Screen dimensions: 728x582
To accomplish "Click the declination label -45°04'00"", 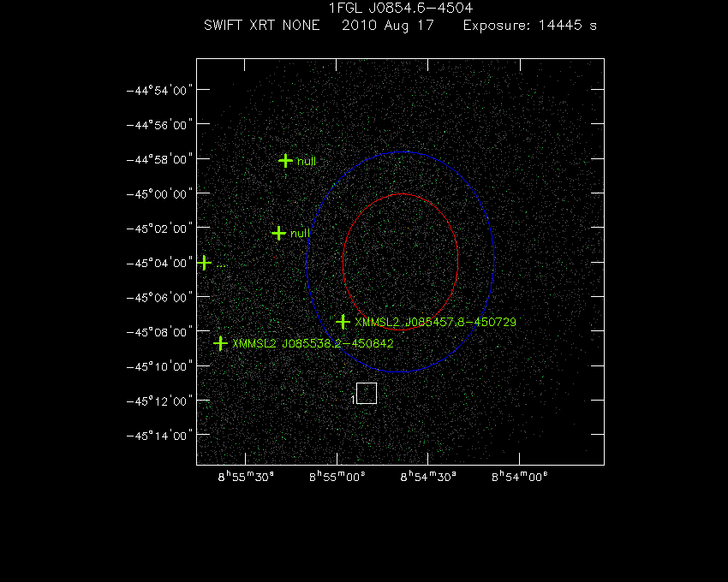I will point(159,263).
